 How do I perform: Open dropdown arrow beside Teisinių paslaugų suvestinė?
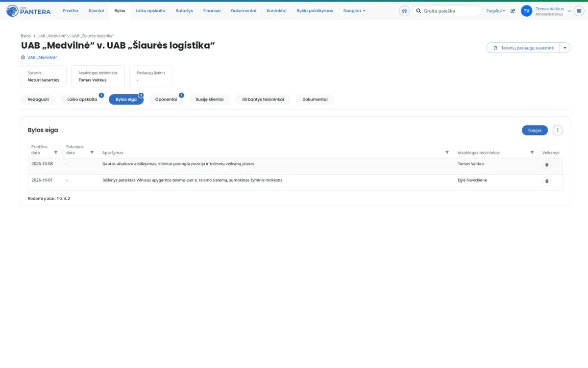(x=565, y=48)
